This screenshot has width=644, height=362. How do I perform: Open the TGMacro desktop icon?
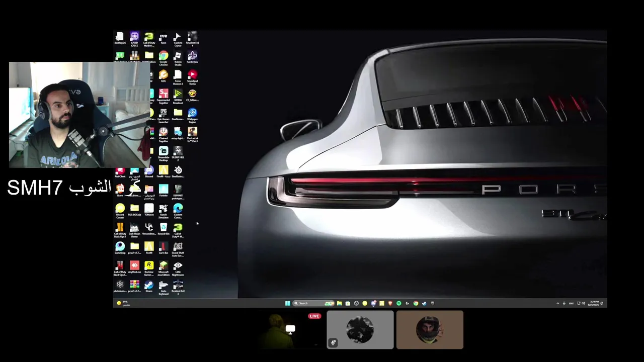point(149,211)
